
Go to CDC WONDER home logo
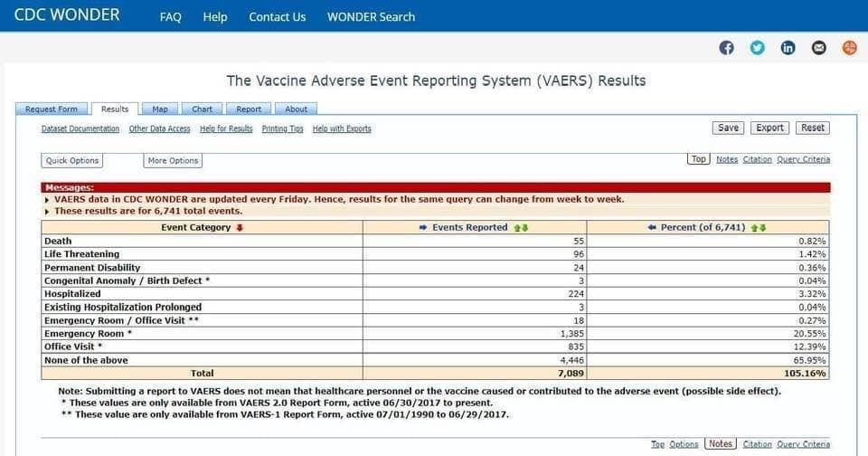tap(67, 15)
